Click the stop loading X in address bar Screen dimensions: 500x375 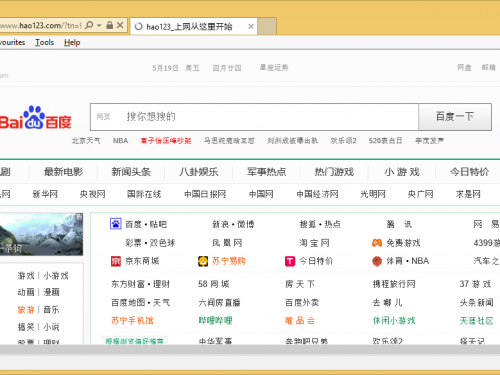[120, 25]
